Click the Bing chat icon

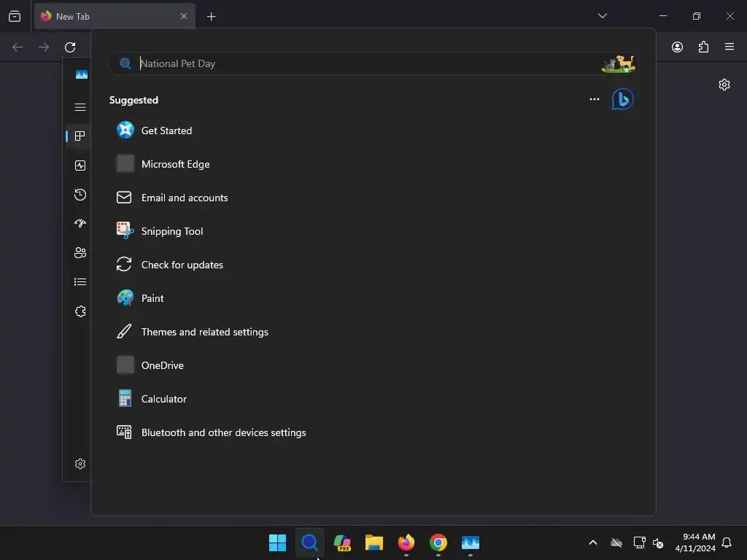coord(623,99)
